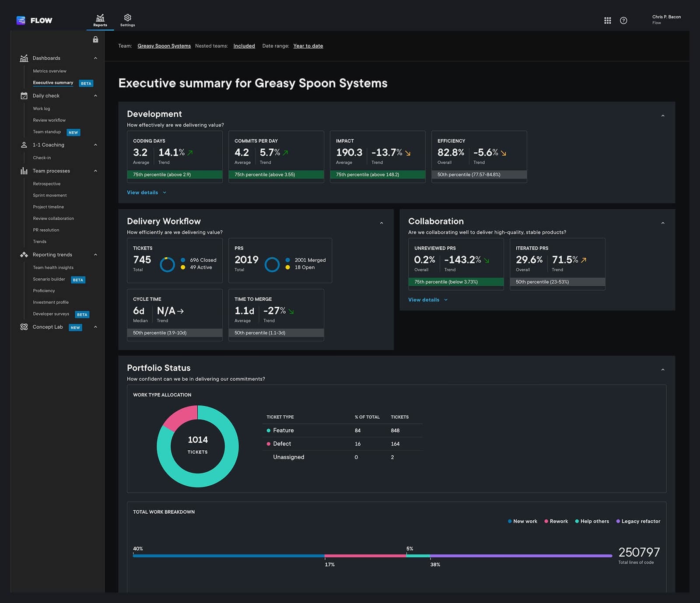Click the 1014 tickets donut chart
The image size is (700, 603).
pos(198,446)
